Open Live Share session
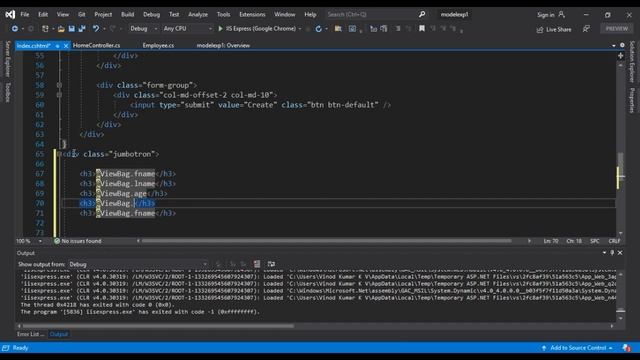The width and height of the screenshot is (640, 360). click(x=553, y=29)
